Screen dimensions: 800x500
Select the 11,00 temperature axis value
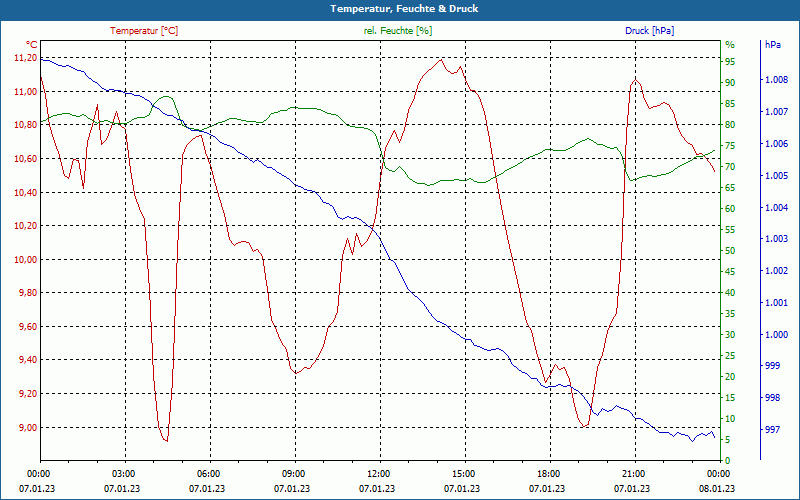[26, 92]
